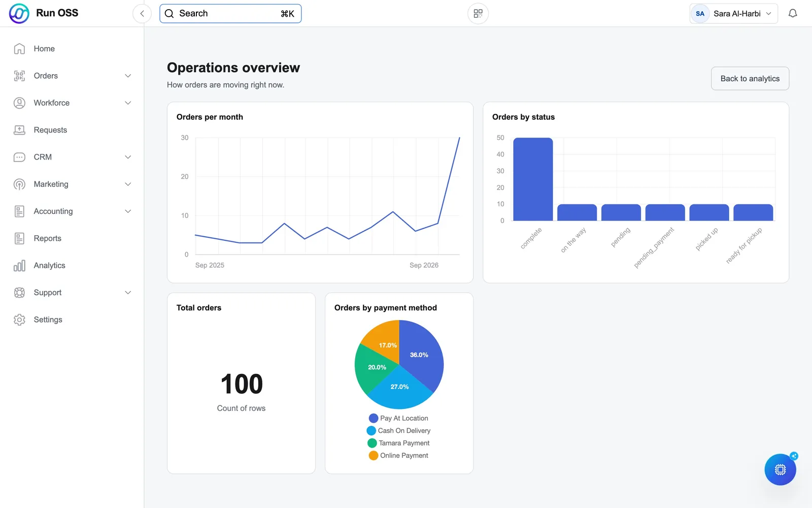This screenshot has height=508, width=812.
Task: Expand the Accounting submenu chevron
Action: [128, 211]
